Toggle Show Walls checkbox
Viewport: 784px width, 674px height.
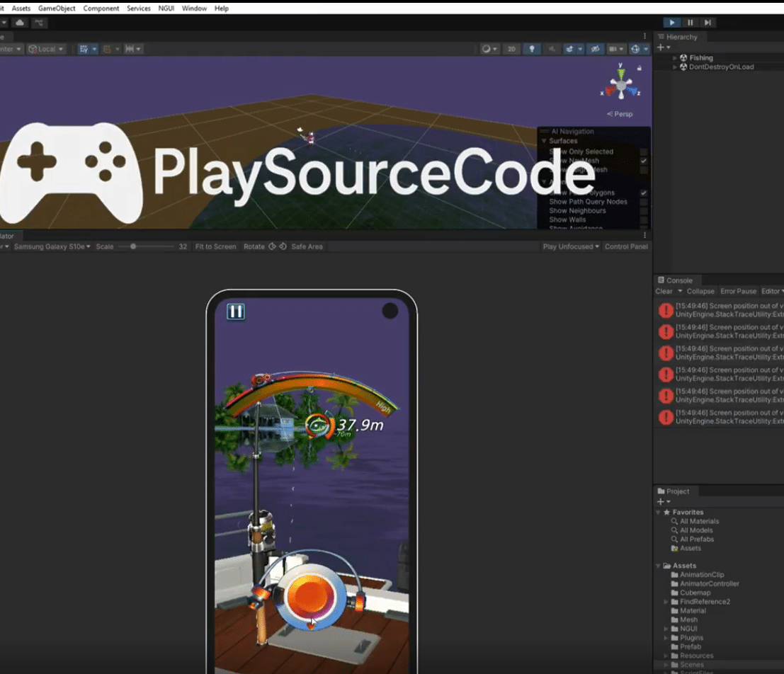[x=644, y=220]
